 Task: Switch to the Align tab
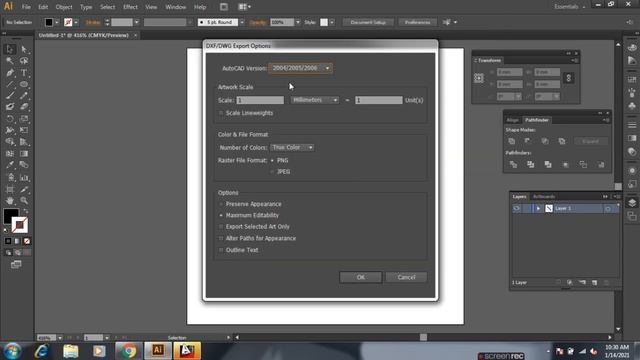(513, 120)
